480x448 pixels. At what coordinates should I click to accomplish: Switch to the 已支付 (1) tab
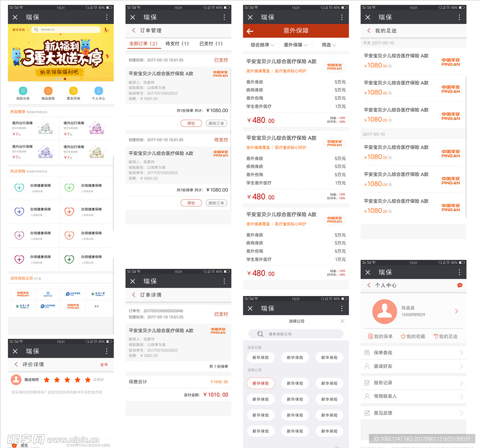[211, 44]
